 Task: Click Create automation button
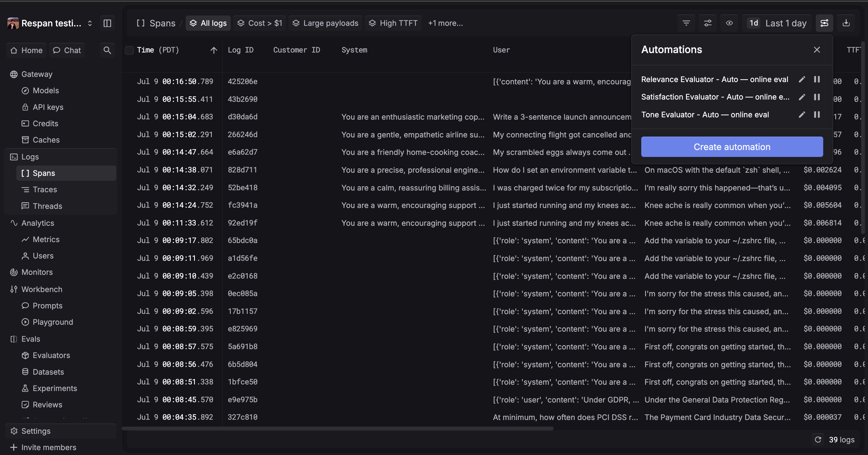tap(732, 147)
